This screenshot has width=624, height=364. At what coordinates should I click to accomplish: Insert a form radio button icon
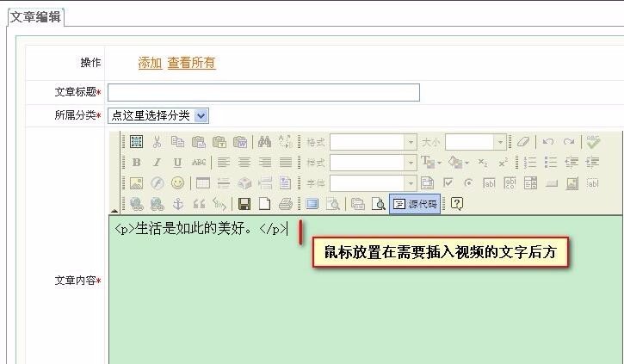pos(469,183)
